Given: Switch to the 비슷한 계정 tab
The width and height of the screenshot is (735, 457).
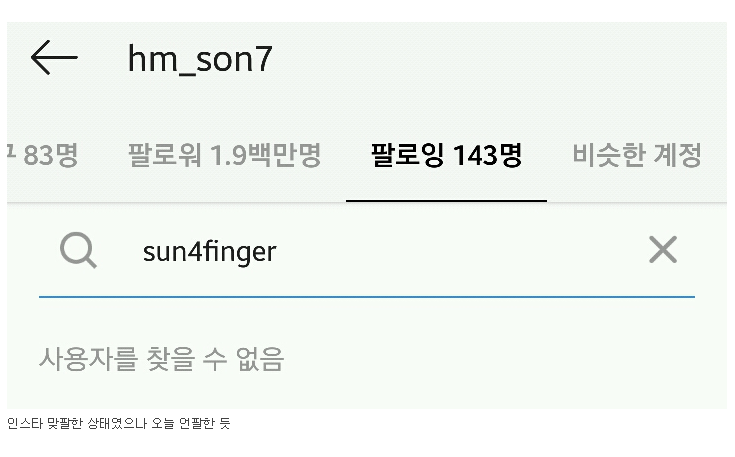Looking at the screenshot, I should tap(637, 155).
